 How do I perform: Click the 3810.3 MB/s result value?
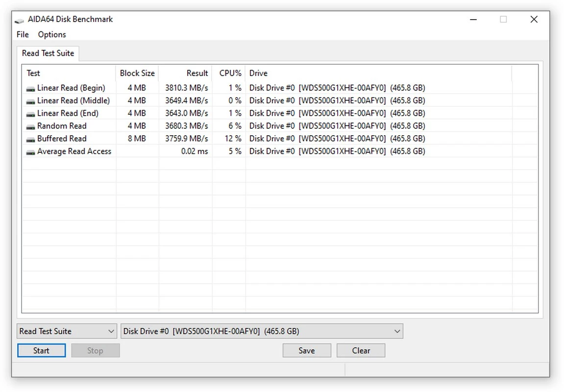186,88
